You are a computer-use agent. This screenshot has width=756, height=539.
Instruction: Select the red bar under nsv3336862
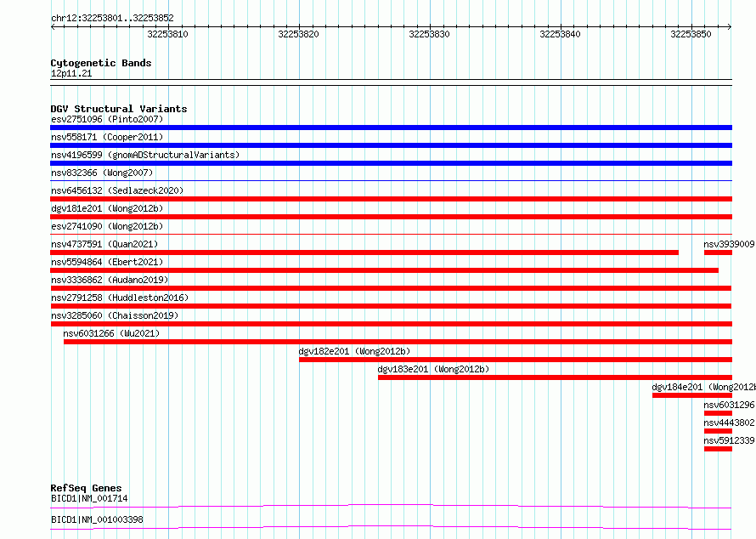point(391,288)
